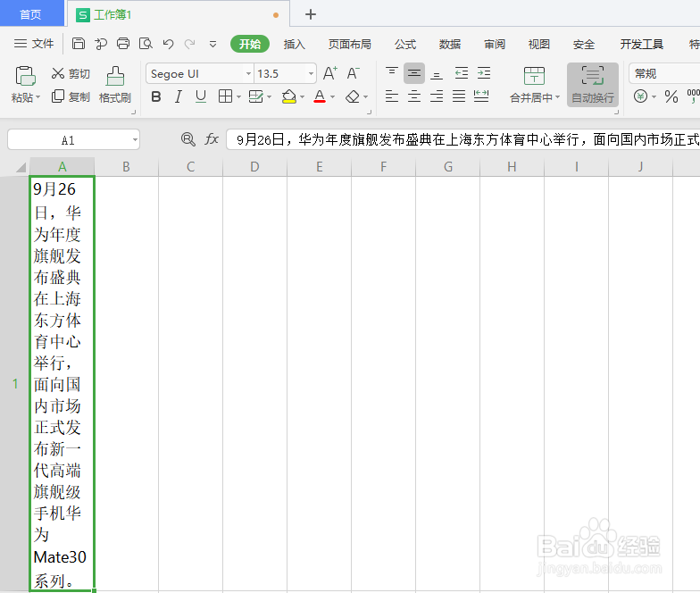
Task: Click the Redo arrow
Action: click(189, 43)
